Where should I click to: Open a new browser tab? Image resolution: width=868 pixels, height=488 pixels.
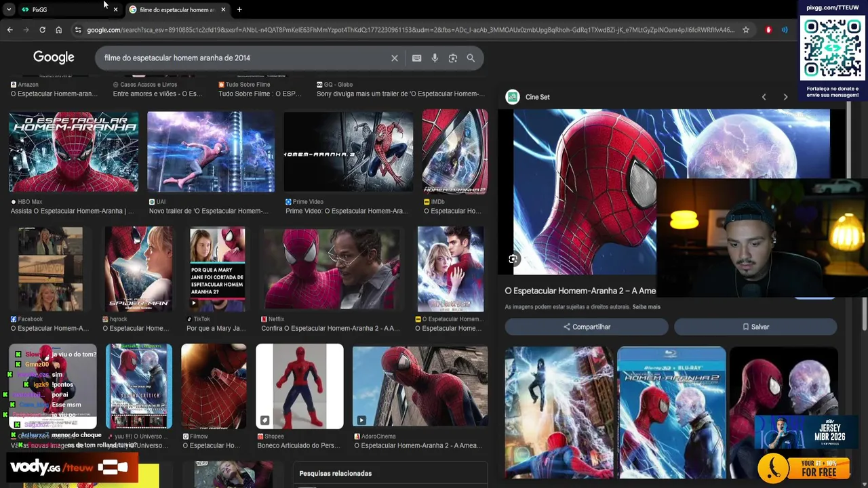click(x=239, y=9)
